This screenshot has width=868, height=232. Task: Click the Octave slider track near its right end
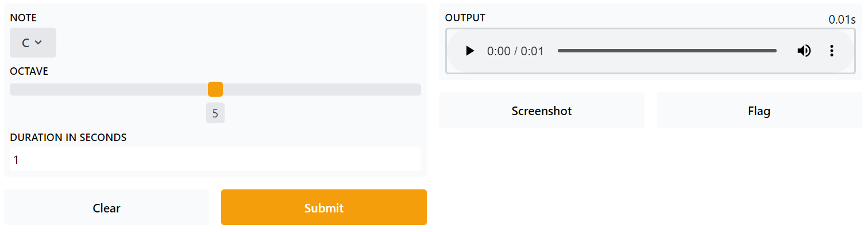tap(411, 89)
